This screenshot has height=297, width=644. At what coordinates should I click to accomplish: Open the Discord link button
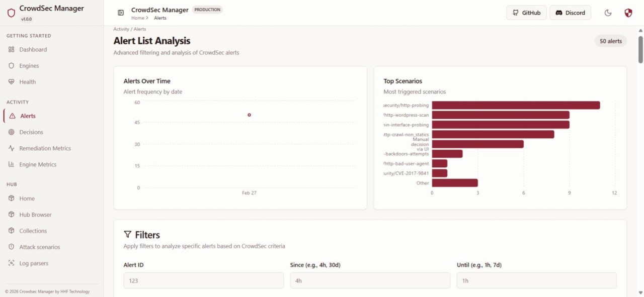tap(570, 13)
